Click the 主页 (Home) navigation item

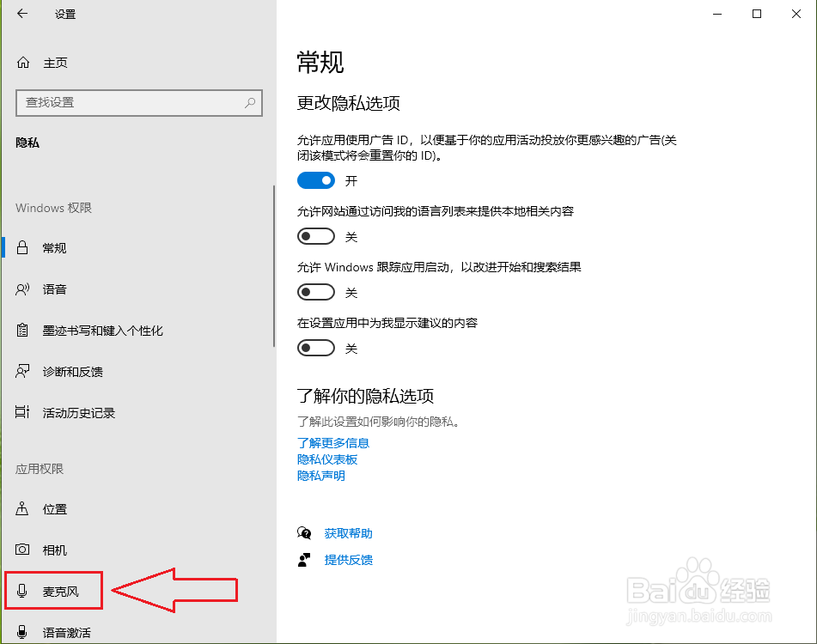[x=52, y=62]
